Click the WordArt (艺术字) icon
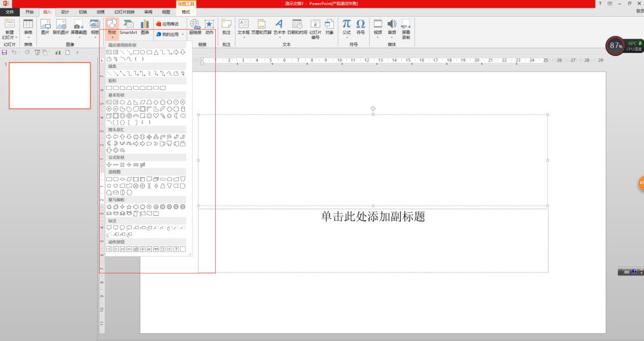The width and height of the screenshot is (644, 341). point(280,26)
